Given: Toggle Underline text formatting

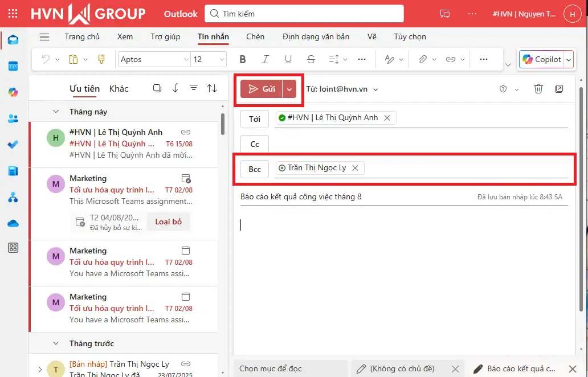Looking at the screenshot, I should click(288, 59).
